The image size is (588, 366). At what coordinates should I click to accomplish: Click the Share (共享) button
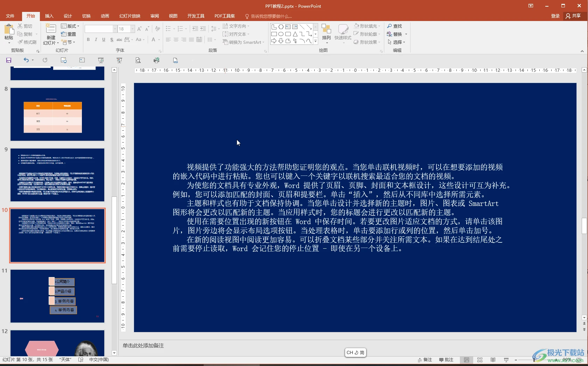tap(573, 16)
